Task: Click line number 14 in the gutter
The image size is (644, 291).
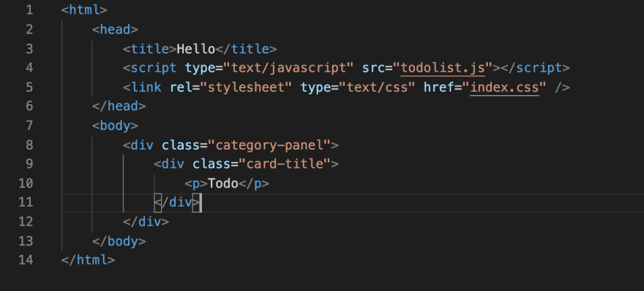Action: pyautogui.click(x=26, y=260)
